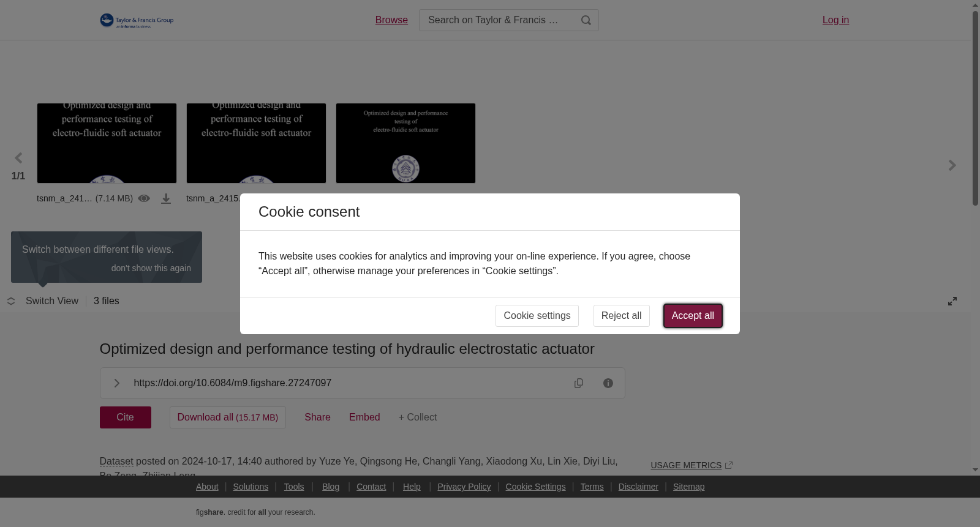The height and width of the screenshot is (527, 980).
Task: Open first file thumbnail
Action: click(x=107, y=143)
